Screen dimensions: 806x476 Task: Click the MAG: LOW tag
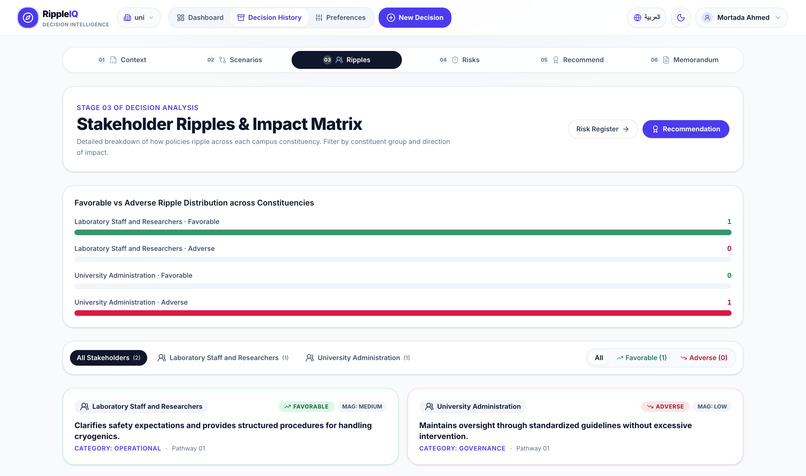712,407
